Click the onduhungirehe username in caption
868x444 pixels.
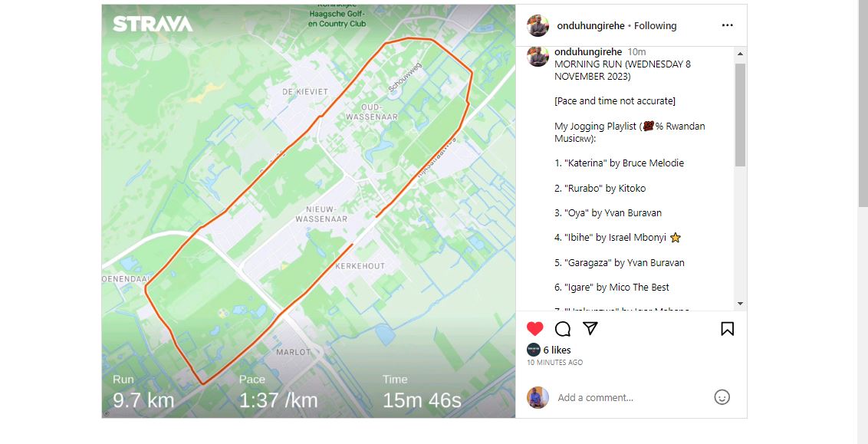tap(588, 52)
